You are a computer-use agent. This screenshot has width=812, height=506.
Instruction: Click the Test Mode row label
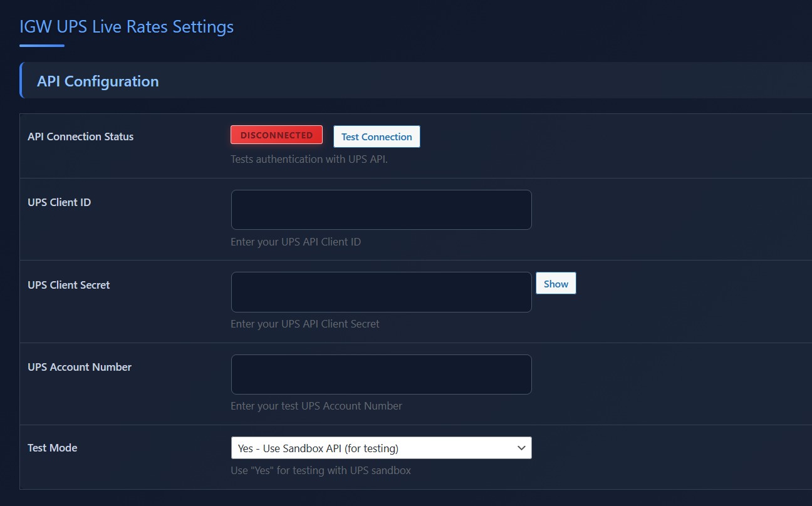coord(53,448)
